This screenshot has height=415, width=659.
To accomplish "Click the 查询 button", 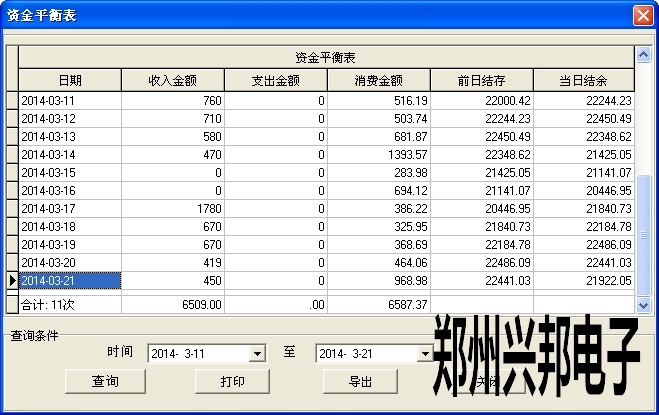I will coord(105,382).
